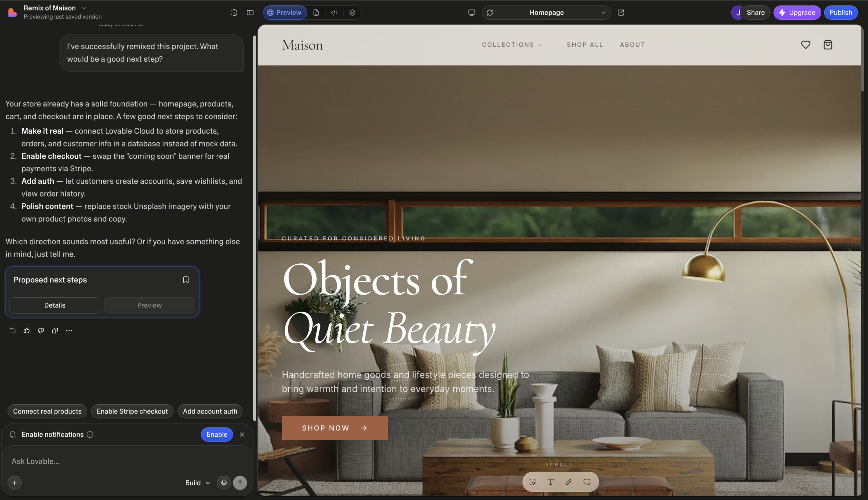Open the wishlist heart icon
Screen dimensions: 868x500
[x=806, y=45]
